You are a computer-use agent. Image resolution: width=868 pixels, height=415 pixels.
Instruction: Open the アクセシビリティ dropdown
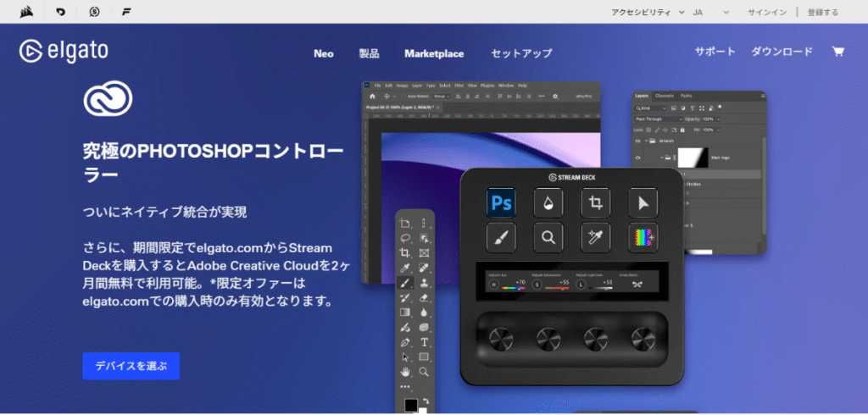(648, 12)
